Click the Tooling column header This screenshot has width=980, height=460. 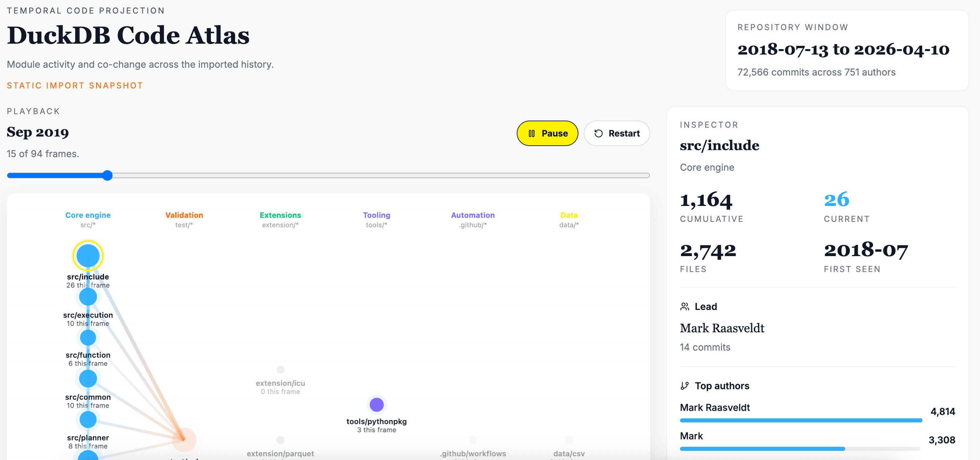click(376, 215)
